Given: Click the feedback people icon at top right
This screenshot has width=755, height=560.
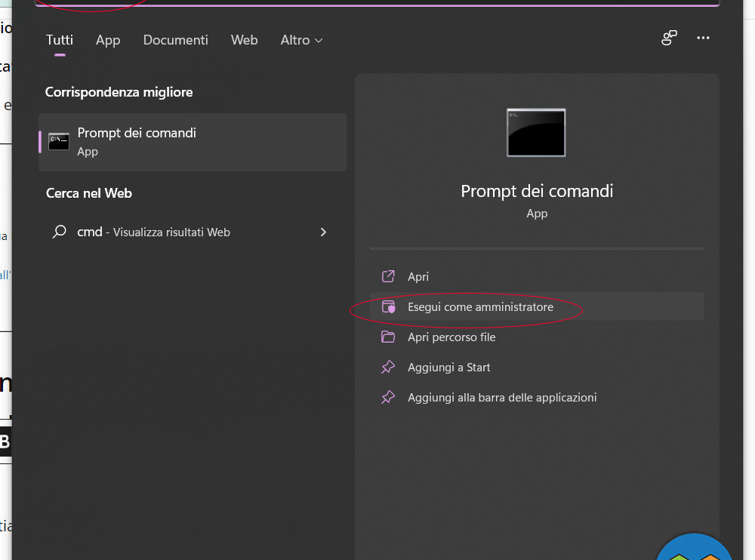Looking at the screenshot, I should point(669,38).
